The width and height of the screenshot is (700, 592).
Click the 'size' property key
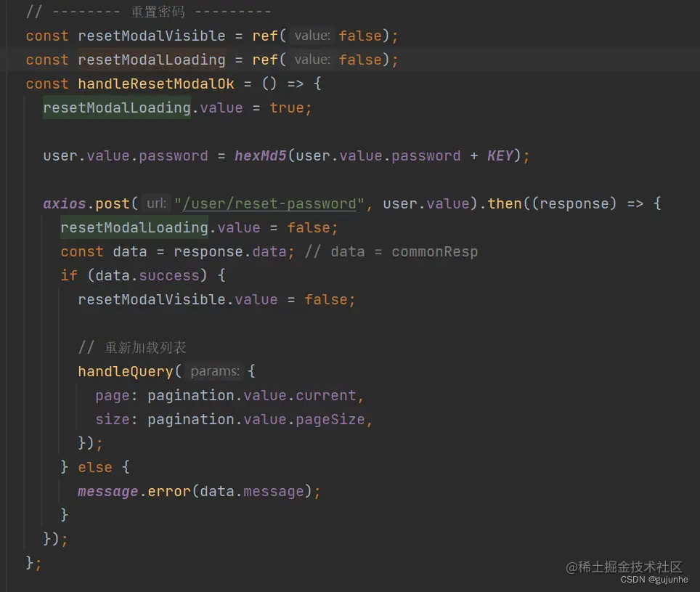point(112,419)
